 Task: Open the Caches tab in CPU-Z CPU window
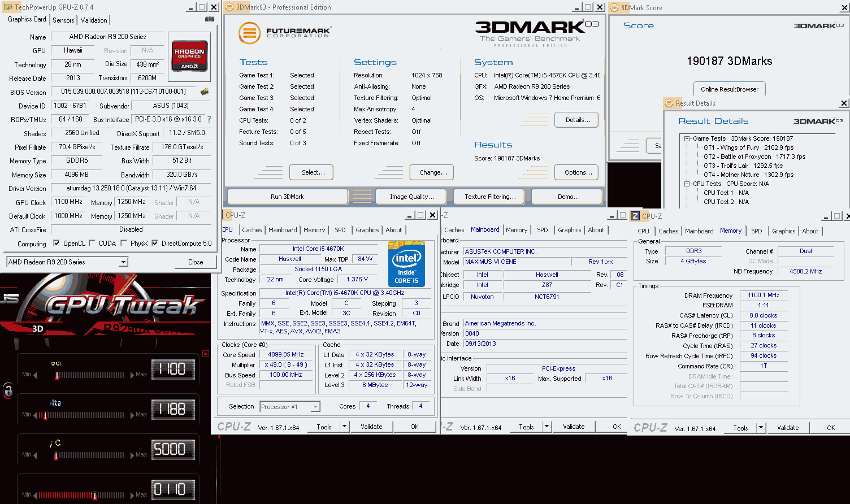pyautogui.click(x=252, y=230)
